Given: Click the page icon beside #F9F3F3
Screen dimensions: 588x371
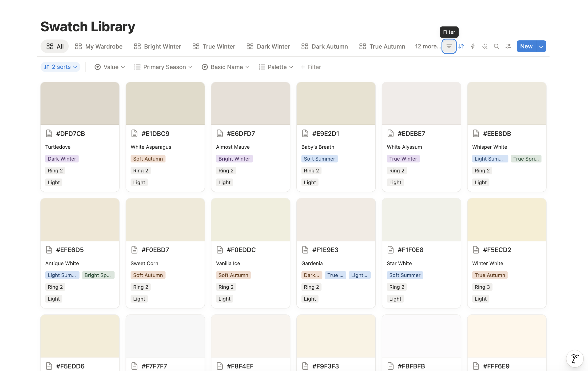Looking at the screenshot, I should click(x=305, y=366).
